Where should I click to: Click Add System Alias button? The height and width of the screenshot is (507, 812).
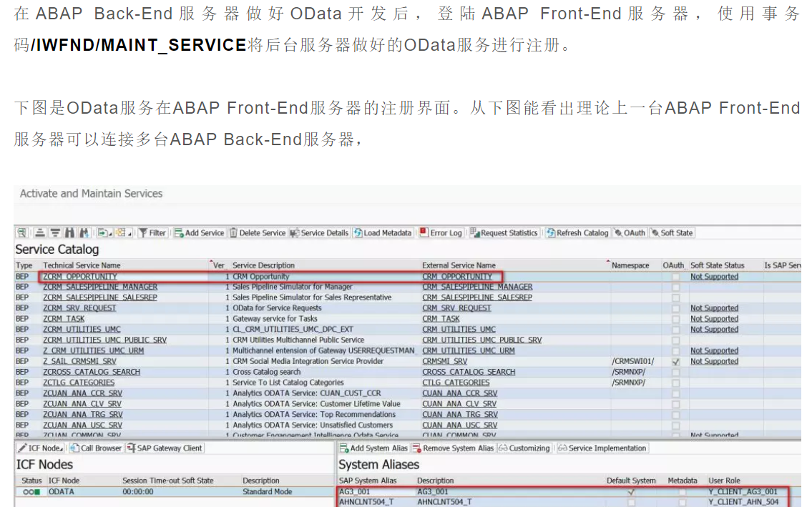pyautogui.click(x=373, y=448)
